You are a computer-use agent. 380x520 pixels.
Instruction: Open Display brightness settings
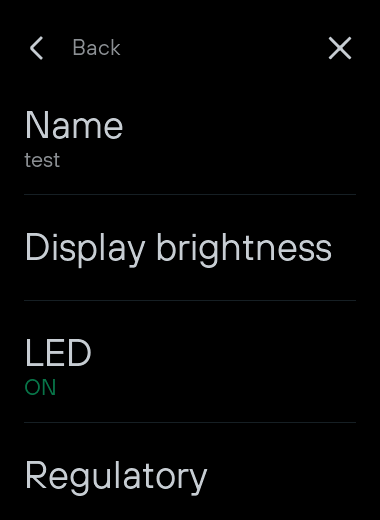click(x=190, y=247)
